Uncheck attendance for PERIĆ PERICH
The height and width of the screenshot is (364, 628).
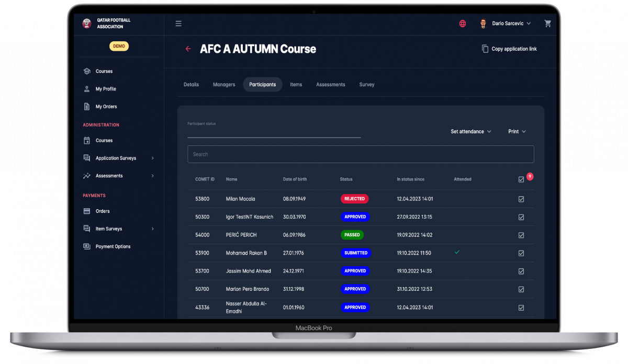coord(521,235)
